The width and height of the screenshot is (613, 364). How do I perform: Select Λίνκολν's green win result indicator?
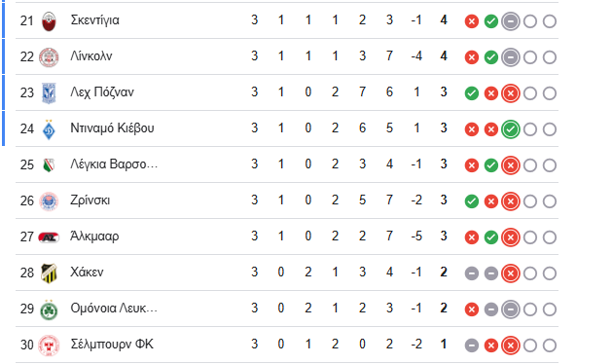pyautogui.click(x=491, y=57)
